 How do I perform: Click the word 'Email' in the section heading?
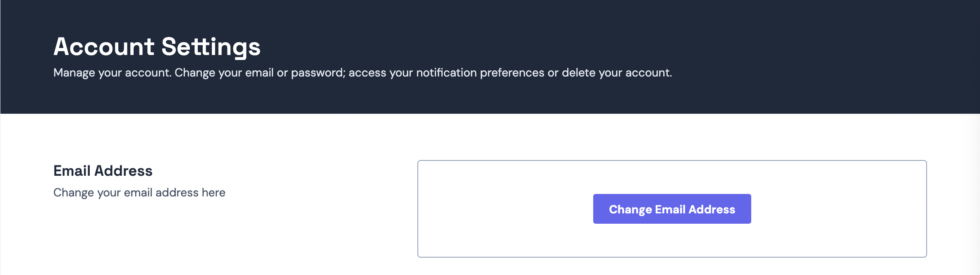click(x=72, y=171)
